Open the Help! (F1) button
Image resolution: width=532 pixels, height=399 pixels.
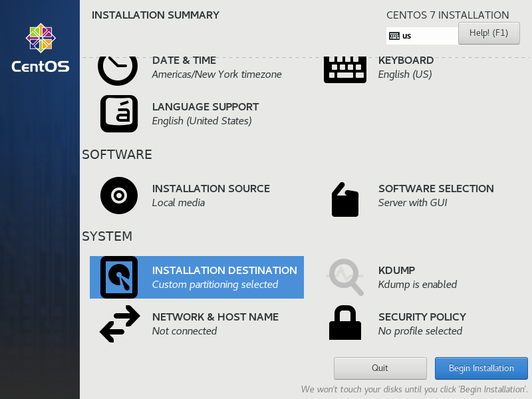[489, 33]
